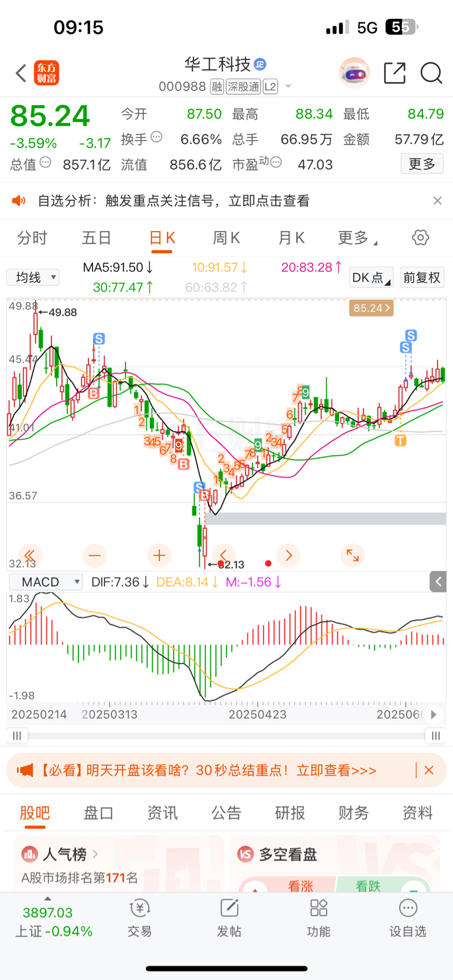Zoom out chart with minus button
This screenshot has height=980, width=453.
pos(94,555)
